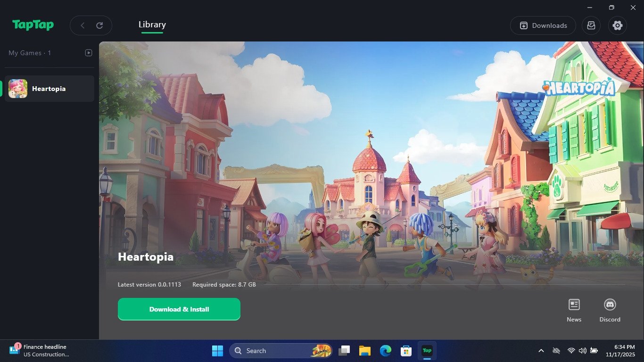The width and height of the screenshot is (644, 362).
Task: Select Heartopia in the My Games sidebar
Action: point(49,88)
